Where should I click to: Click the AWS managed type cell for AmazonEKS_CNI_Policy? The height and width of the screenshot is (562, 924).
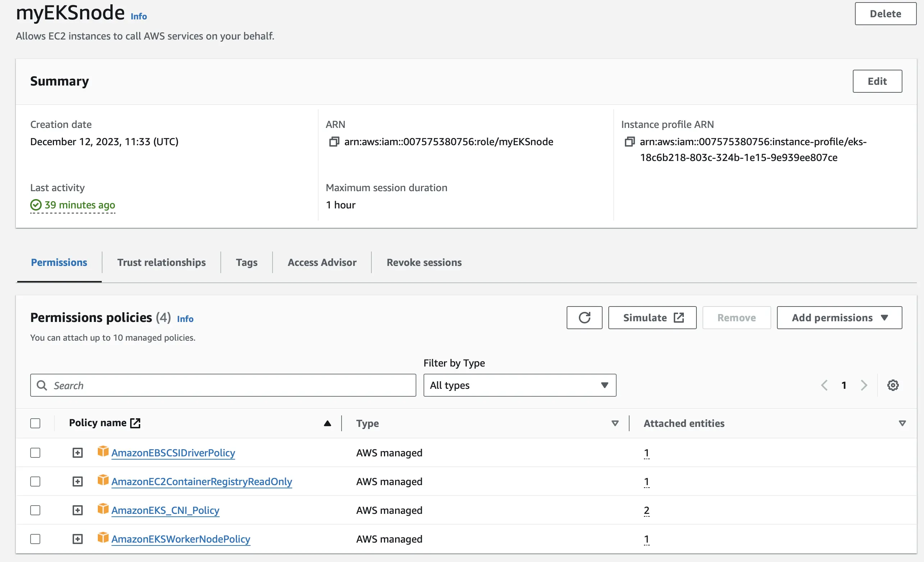click(x=389, y=510)
